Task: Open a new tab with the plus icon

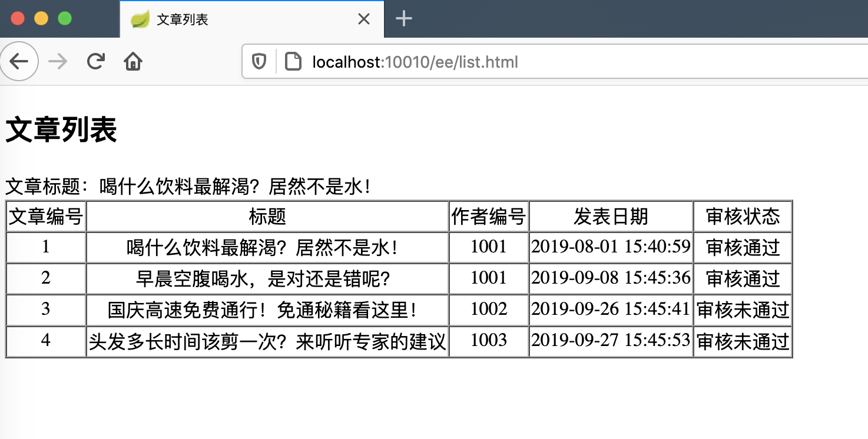Action: click(x=404, y=18)
